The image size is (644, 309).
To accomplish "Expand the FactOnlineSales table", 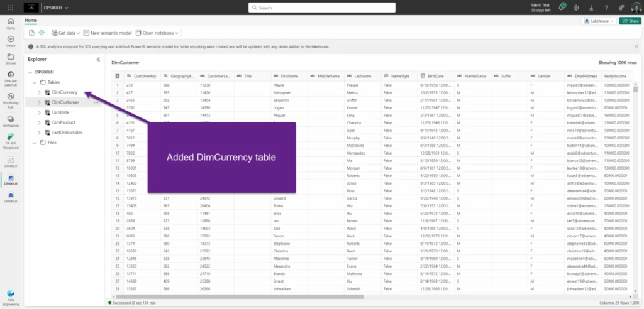I will click(x=40, y=133).
